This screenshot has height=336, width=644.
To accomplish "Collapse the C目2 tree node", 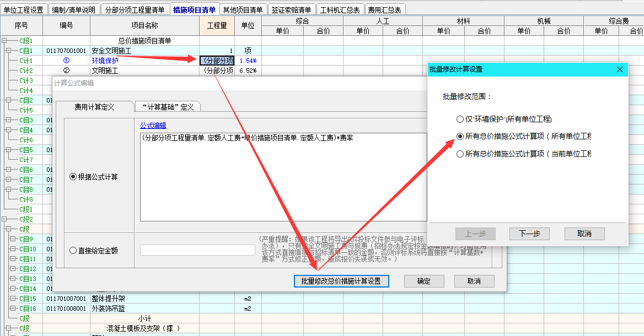I will pyautogui.click(x=8, y=100).
